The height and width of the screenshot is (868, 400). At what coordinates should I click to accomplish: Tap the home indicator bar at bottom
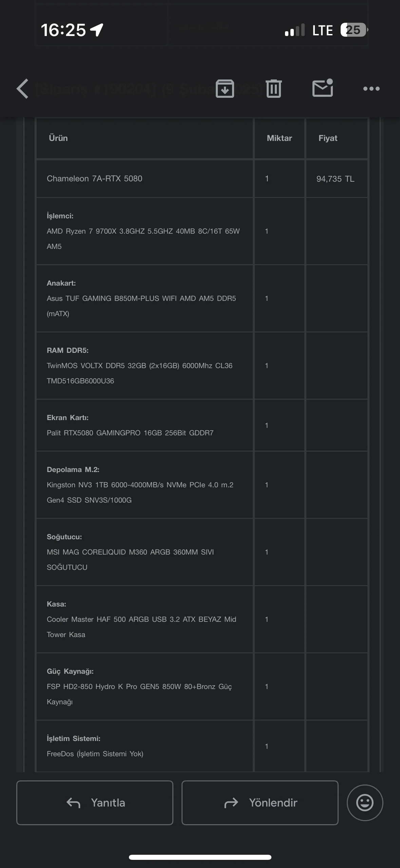point(200,857)
